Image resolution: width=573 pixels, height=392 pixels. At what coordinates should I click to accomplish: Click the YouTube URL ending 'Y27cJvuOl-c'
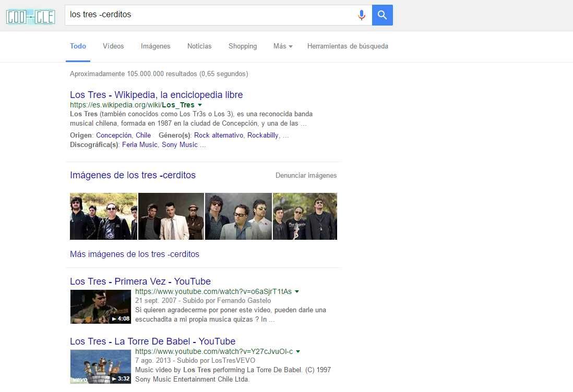pyautogui.click(x=214, y=351)
